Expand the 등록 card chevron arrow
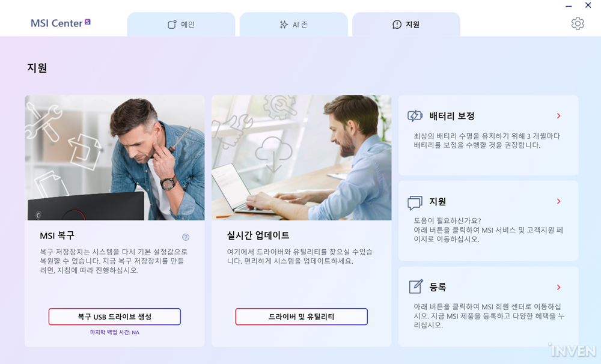Image resolution: width=601 pixels, height=364 pixels. point(558,287)
